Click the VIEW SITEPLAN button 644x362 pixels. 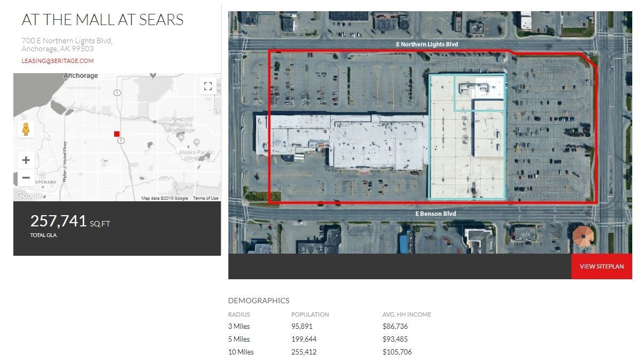[601, 266]
